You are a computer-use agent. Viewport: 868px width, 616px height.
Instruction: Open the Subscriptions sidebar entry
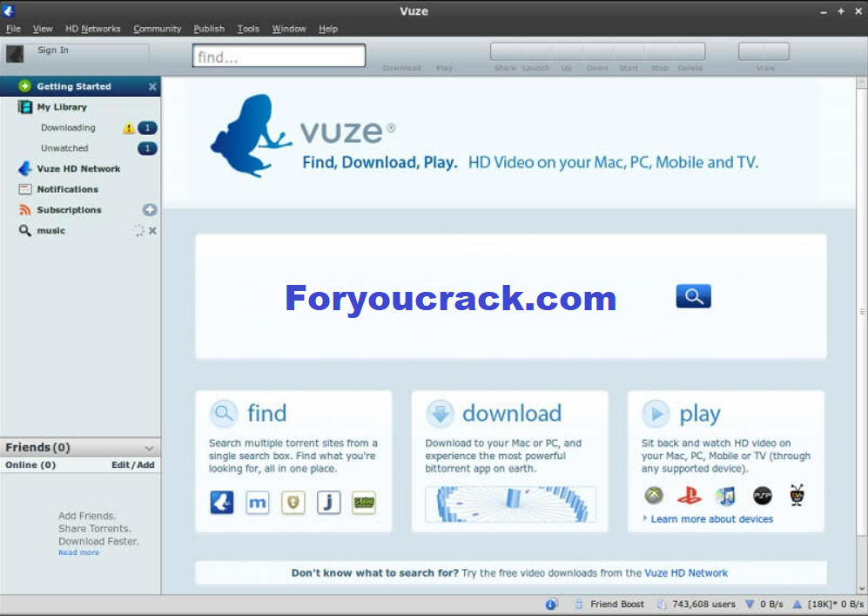[69, 210]
